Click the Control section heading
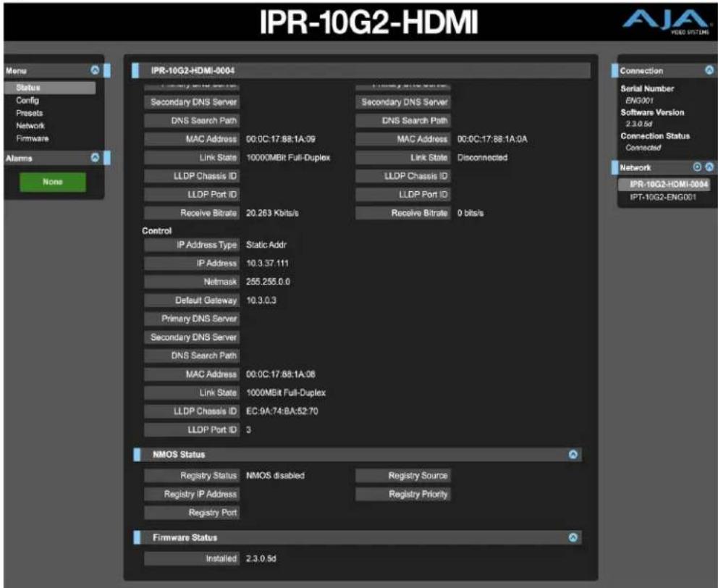The image size is (718, 588). point(156,230)
